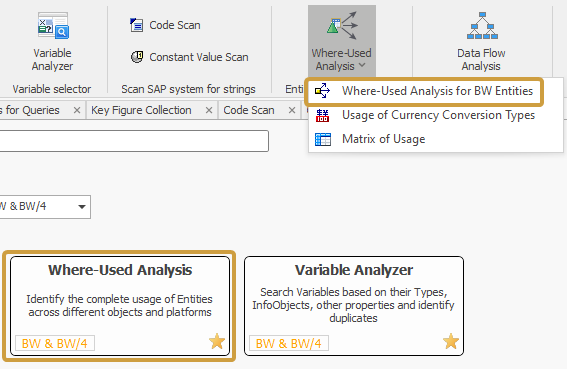
Task: Toggle favorite star on Where-Used Analysis card
Action: pos(217,342)
